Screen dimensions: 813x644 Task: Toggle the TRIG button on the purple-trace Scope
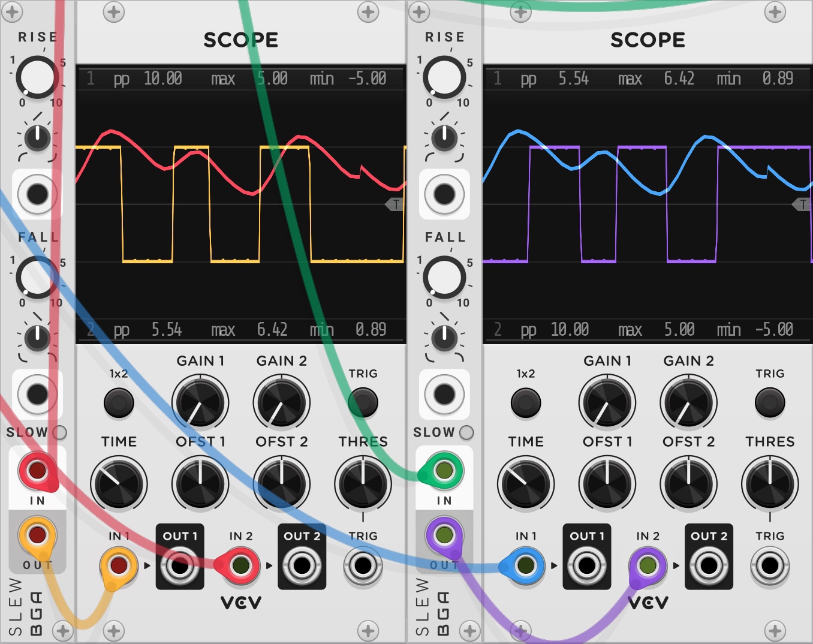[770, 403]
